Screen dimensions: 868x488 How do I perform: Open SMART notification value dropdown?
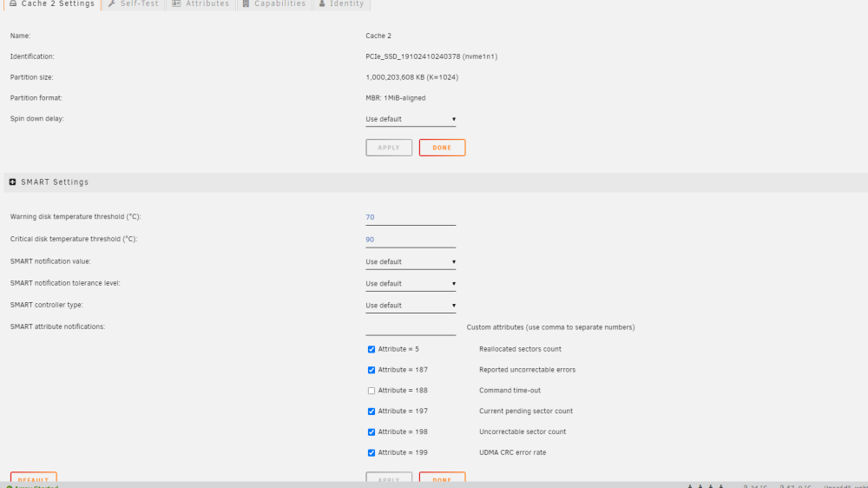click(x=411, y=262)
